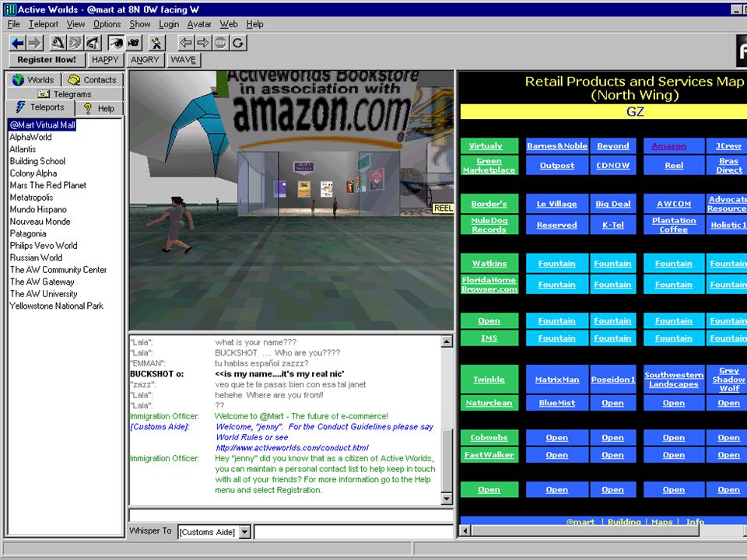Trigger the ANGRY avatar gesture

pyautogui.click(x=145, y=60)
